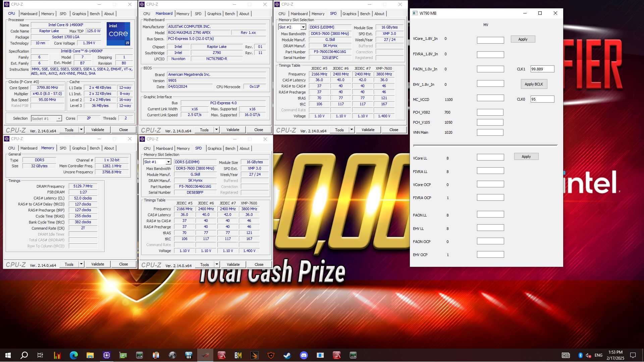This screenshot has width=644, height=362.
Task: Click the Apply BCLK button
Action: coord(534,84)
